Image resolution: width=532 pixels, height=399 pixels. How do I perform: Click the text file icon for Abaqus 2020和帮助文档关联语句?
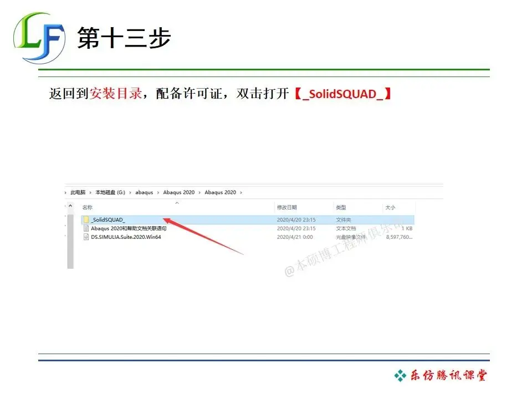point(86,228)
